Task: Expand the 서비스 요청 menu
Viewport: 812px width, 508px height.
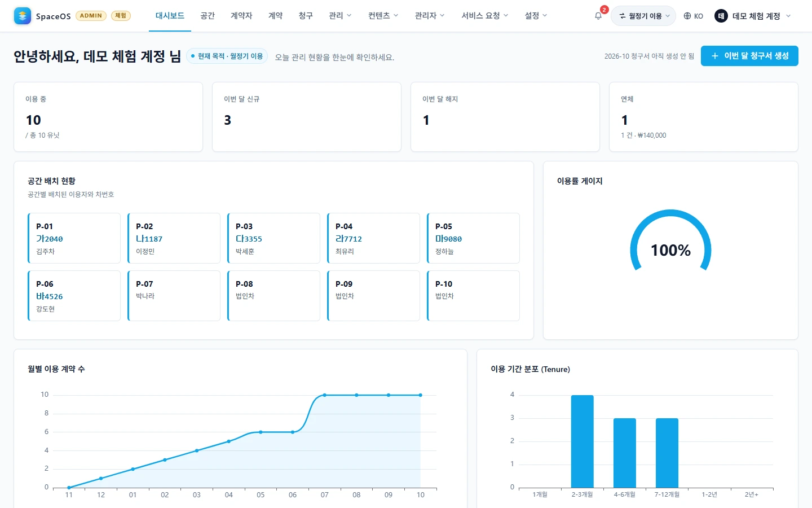Action: click(x=485, y=16)
